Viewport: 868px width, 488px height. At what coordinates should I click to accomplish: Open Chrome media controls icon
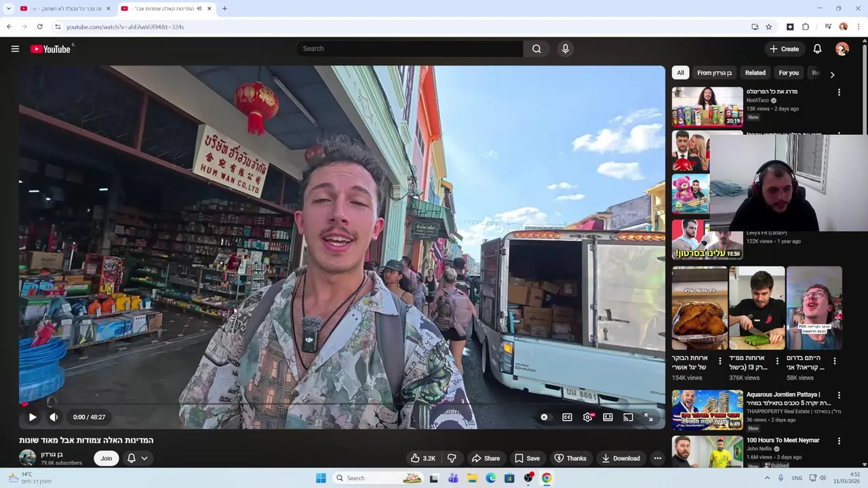[828, 26]
